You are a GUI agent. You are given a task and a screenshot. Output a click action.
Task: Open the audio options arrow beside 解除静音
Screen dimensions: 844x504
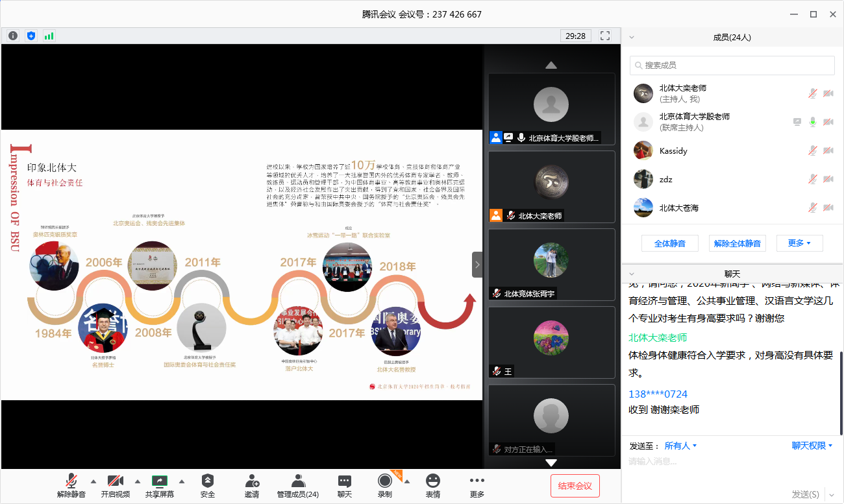(93, 483)
